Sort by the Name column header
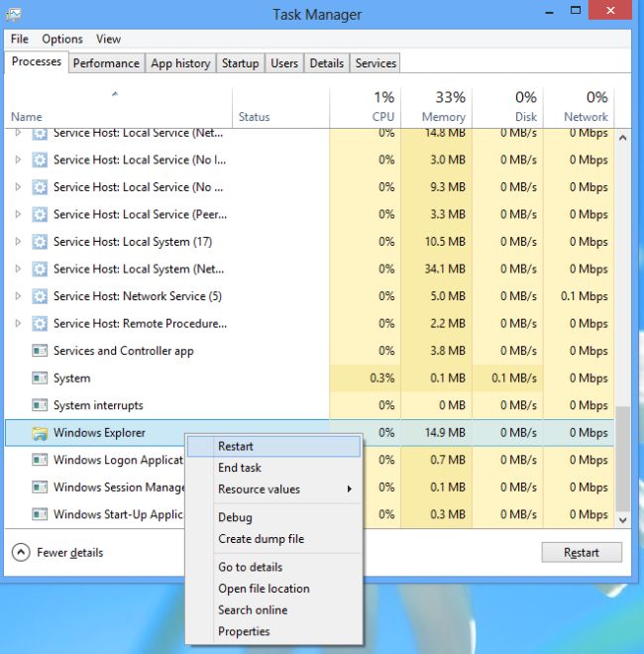This screenshot has height=654, width=644. 118,108
